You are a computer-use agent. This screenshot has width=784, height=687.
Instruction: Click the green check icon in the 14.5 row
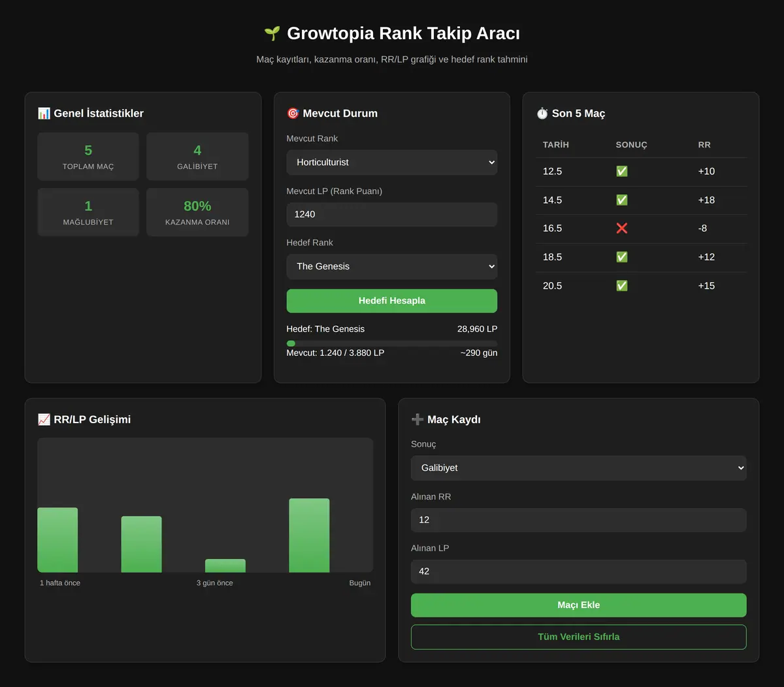pos(622,200)
